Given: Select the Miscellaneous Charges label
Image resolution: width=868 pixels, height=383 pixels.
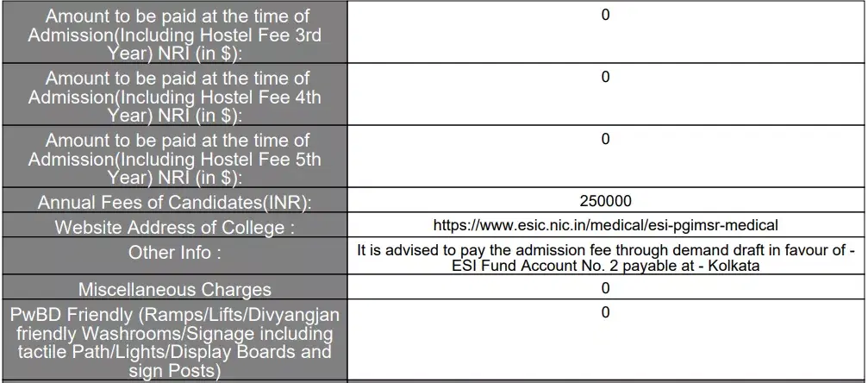Looking at the screenshot, I should 174,290.
